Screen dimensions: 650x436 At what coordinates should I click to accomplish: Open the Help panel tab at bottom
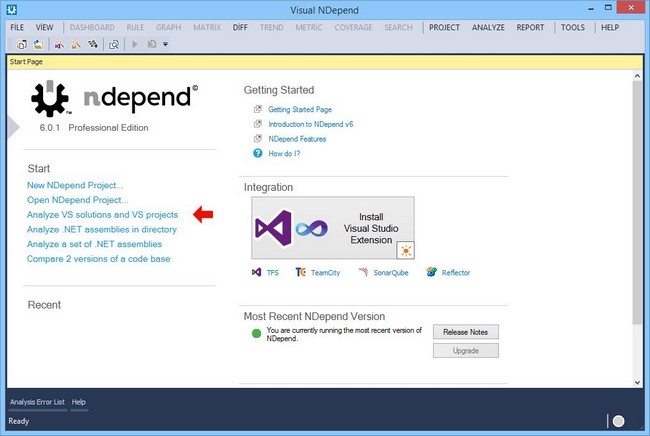79,402
